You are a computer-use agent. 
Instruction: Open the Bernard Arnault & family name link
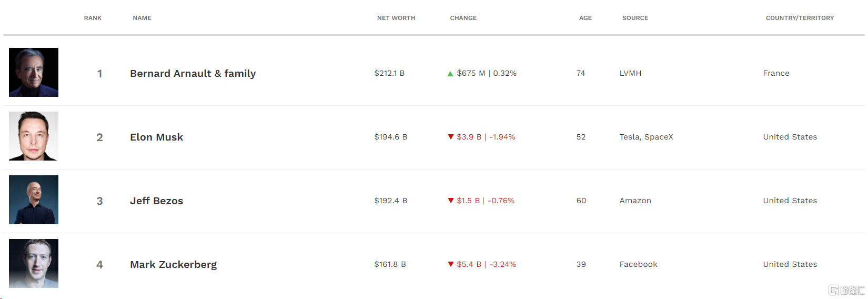click(193, 74)
